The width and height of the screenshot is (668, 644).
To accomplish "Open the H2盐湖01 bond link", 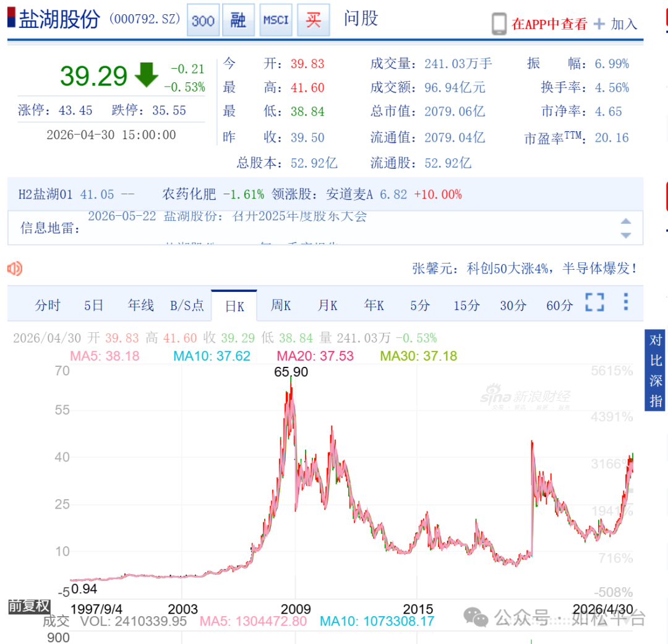I will [46, 194].
